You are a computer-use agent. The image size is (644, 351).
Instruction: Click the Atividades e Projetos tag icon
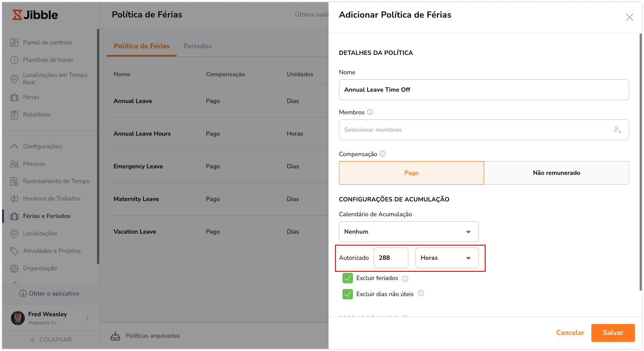(x=14, y=251)
